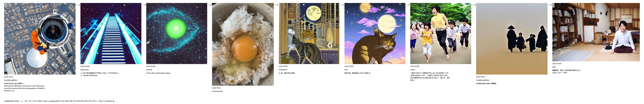
Task: Click the arrow after the green galaxy image
Action: (210, 5)
